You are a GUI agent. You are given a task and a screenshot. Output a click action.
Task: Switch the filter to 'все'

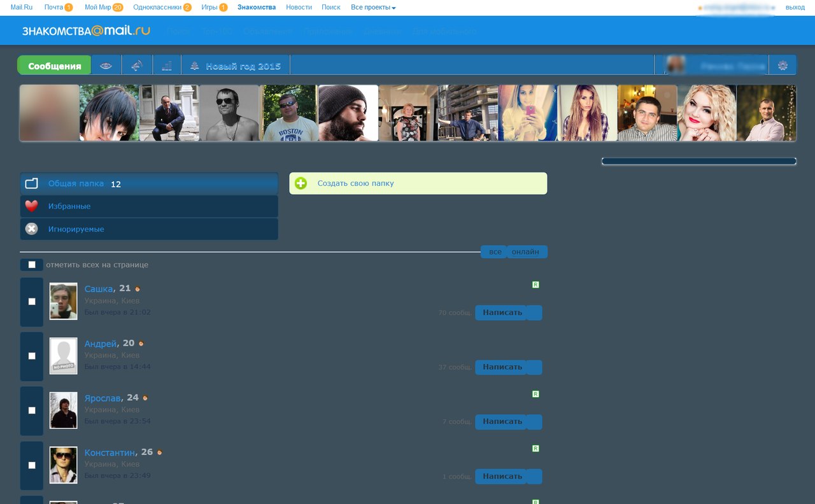pyautogui.click(x=495, y=252)
